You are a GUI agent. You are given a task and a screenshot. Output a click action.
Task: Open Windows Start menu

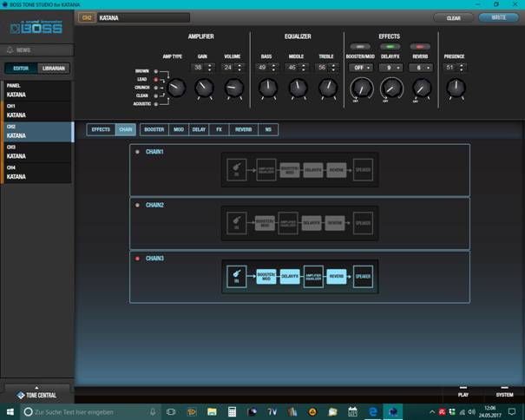click(10, 411)
